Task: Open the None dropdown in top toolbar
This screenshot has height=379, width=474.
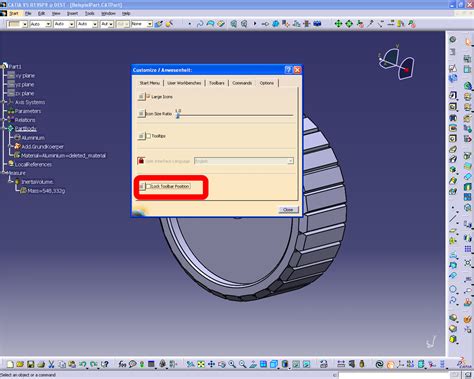Action: [142, 24]
